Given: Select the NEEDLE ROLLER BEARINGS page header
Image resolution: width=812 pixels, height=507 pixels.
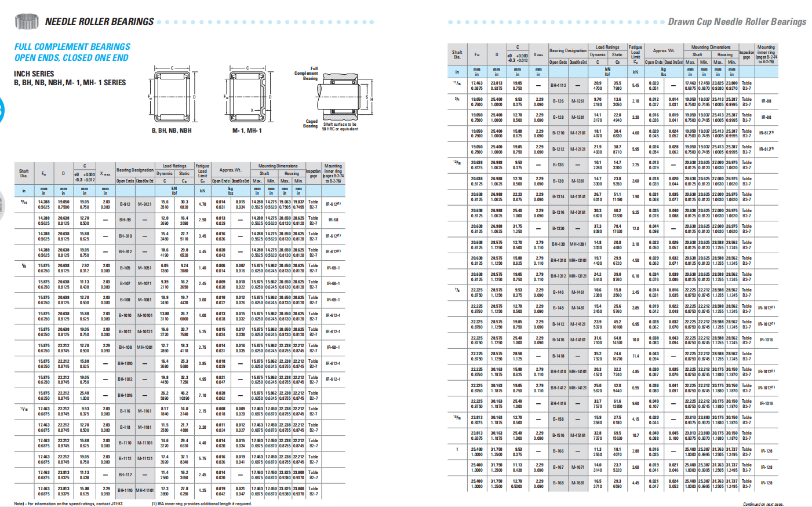Looking at the screenshot, I should (99, 21).
